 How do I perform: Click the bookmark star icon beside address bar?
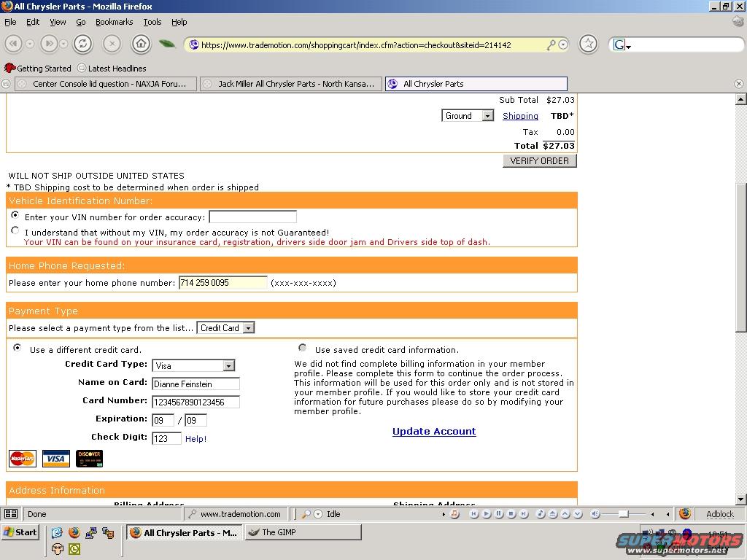pyautogui.click(x=588, y=44)
